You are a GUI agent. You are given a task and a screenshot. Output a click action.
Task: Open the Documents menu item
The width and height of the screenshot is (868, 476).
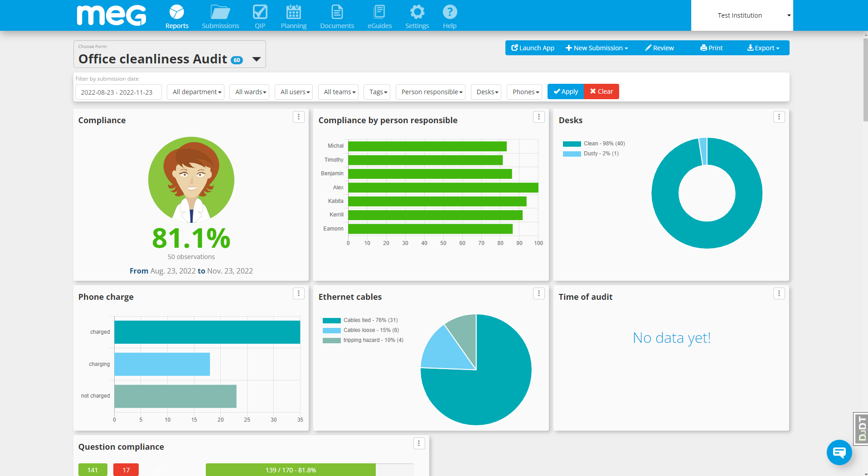[x=337, y=16]
